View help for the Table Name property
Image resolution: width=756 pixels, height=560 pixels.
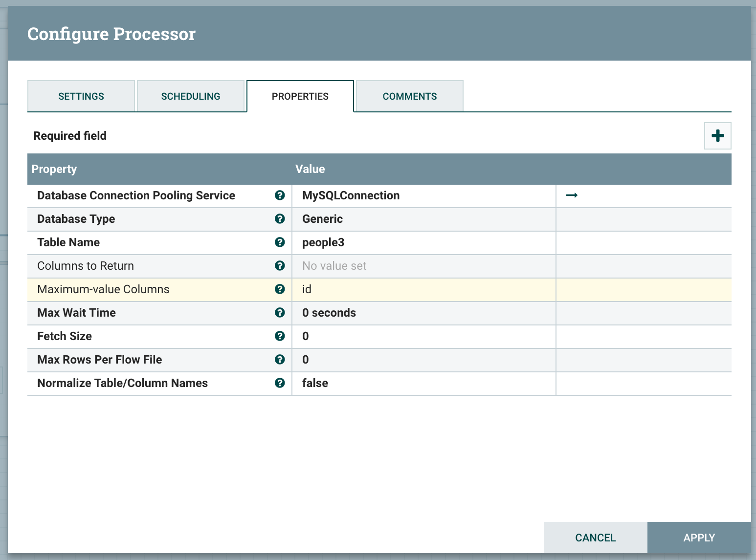(280, 242)
